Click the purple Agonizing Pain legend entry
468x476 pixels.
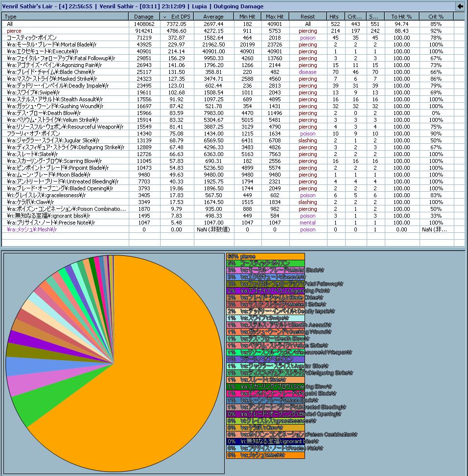(x=265, y=291)
